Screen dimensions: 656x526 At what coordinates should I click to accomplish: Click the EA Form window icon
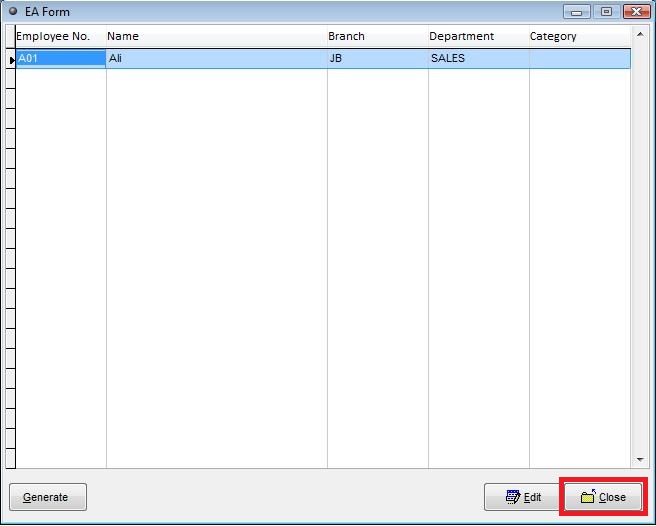[13, 11]
